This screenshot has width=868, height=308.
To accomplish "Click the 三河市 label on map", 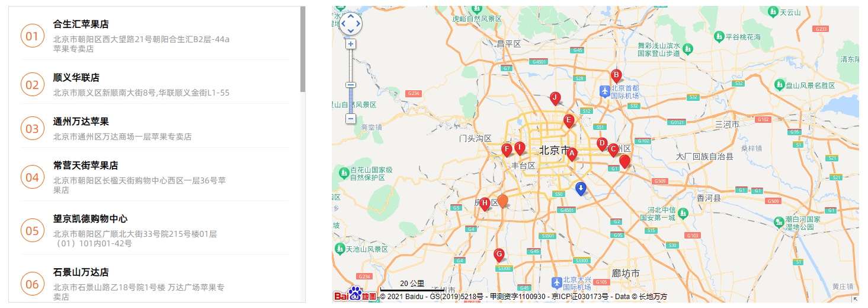I will 727,125.
